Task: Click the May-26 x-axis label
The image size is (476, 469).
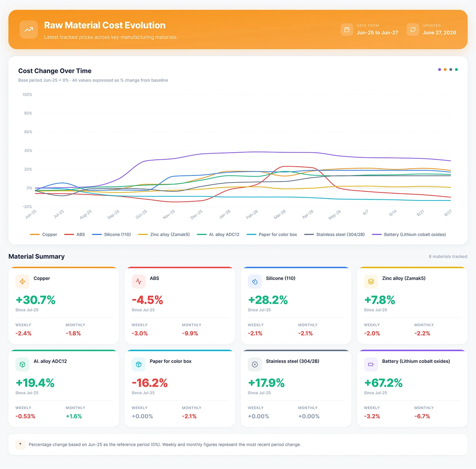Action: coord(335,214)
